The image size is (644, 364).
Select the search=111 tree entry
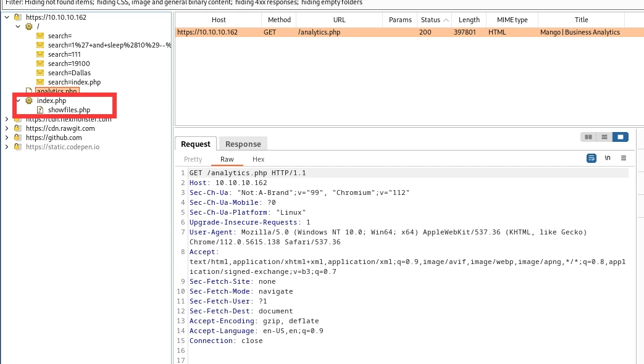[64, 54]
